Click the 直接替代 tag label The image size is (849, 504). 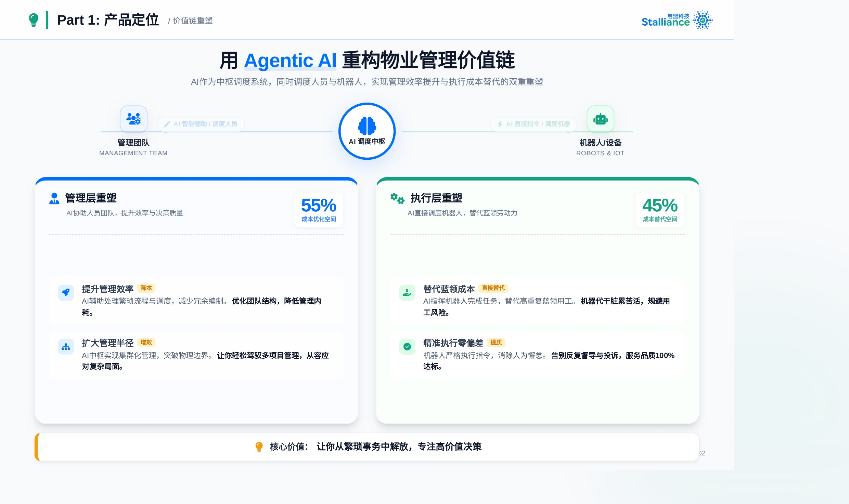point(493,288)
